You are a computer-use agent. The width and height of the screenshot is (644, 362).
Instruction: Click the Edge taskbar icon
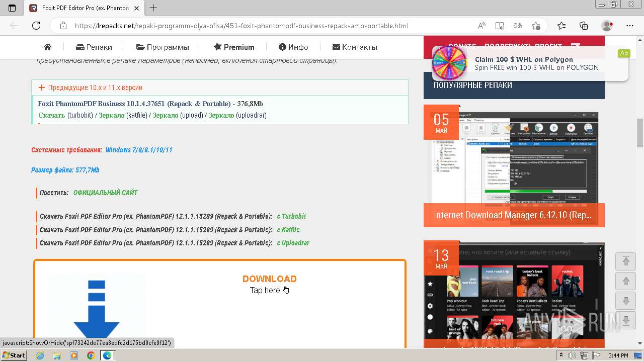(108, 355)
